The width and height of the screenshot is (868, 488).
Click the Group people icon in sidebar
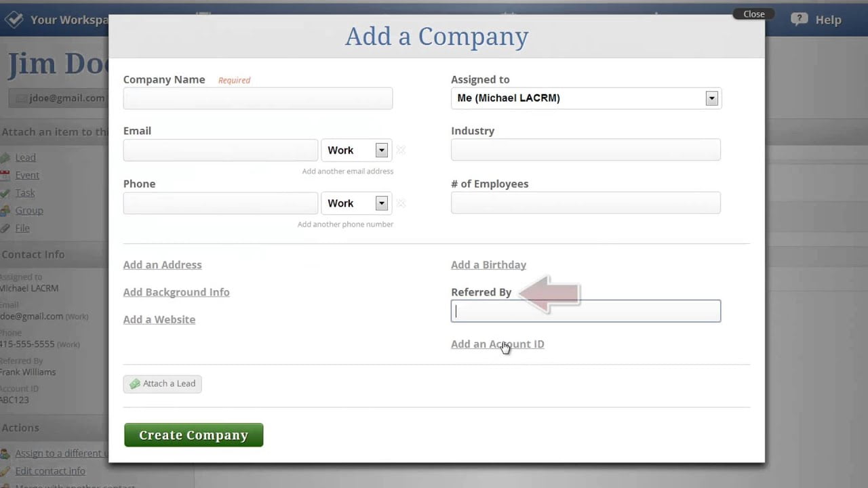coord(5,211)
